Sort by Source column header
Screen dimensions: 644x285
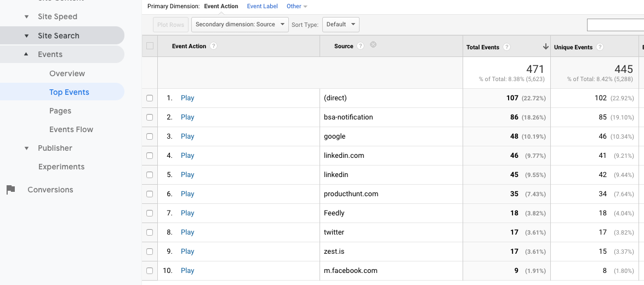point(344,46)
